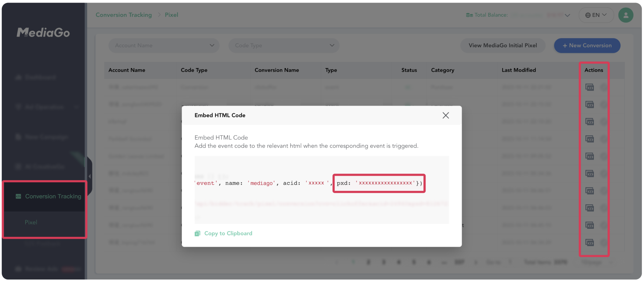Screen dimensions: 644x281
Task: Select Pixel under Conversion Tracking menu
Action: pos(31,222)
